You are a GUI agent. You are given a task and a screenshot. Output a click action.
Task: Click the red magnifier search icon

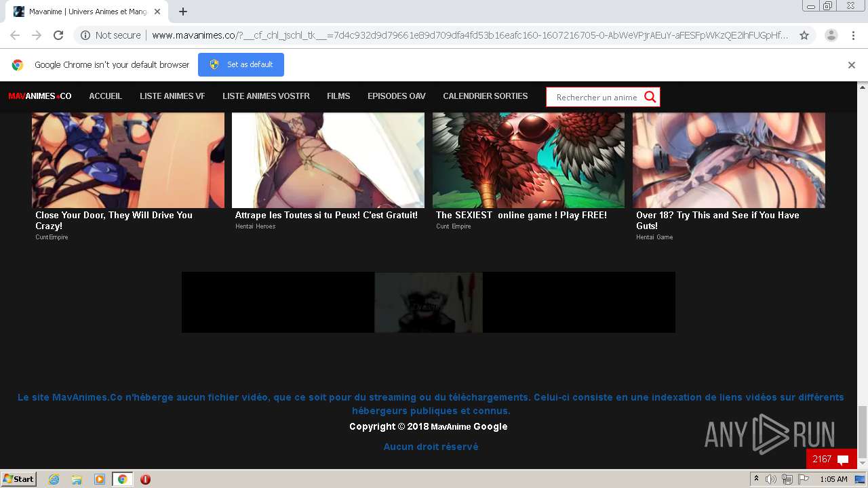tap(650, 97)
